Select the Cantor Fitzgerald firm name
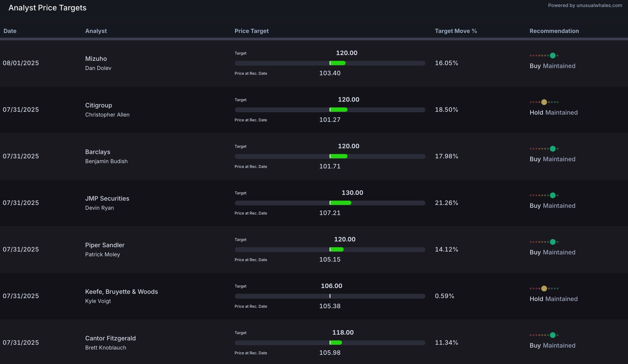Screen dimensions: 628x364 [111, 338]
